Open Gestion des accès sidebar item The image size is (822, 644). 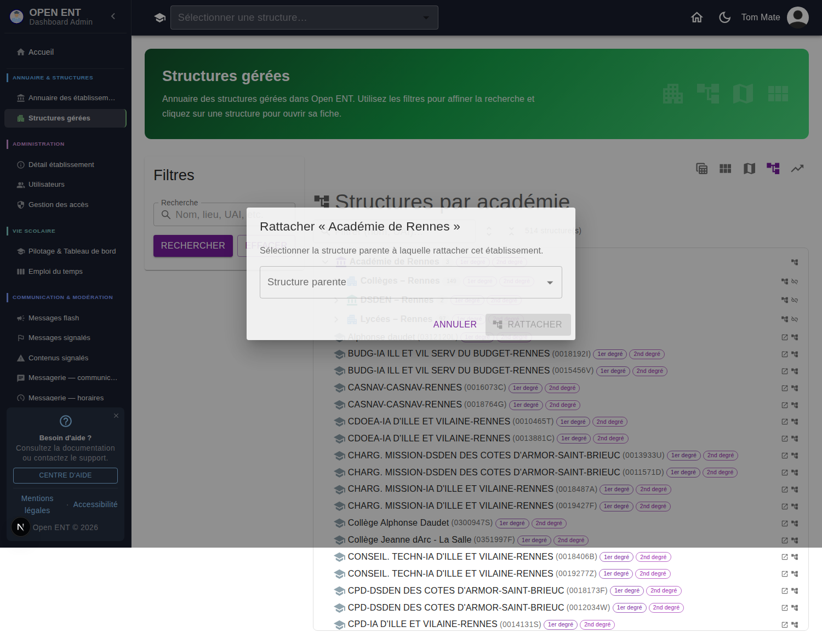65,205
